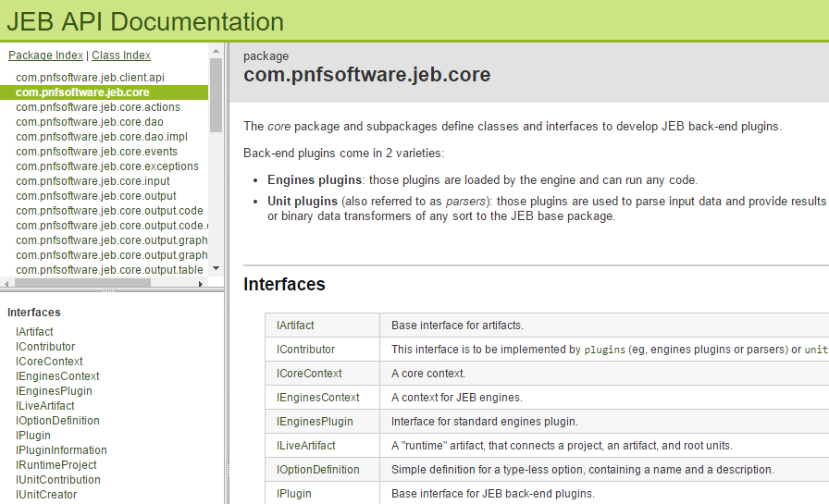Open IArtifact in the sidebar class list
The height and width of the screenshot is (504, 829).
click(x=34, y=332)
